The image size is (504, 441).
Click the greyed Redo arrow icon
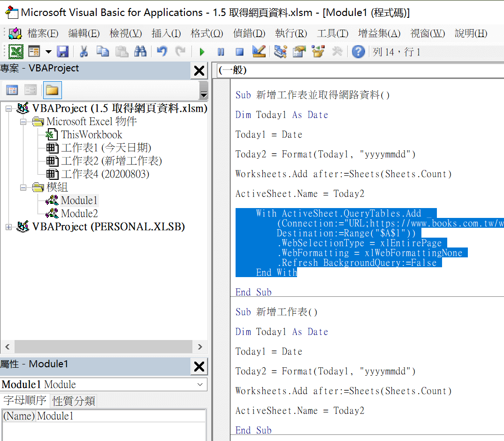180,52
